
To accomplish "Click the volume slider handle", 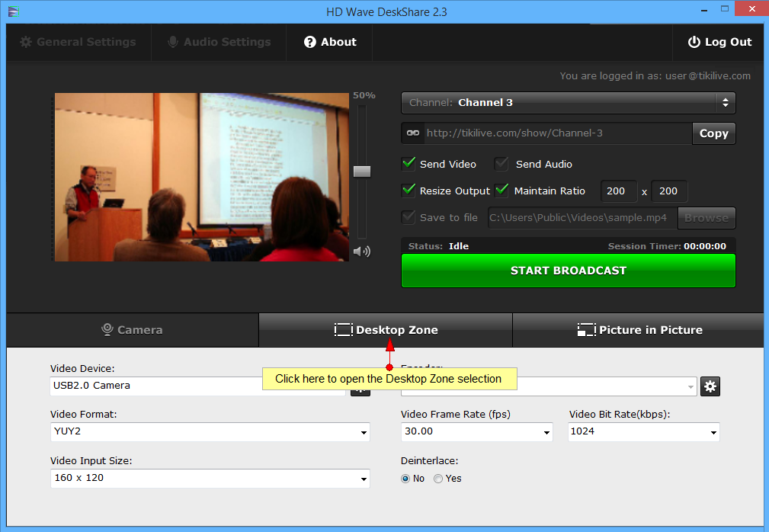I will click(362, 171).
